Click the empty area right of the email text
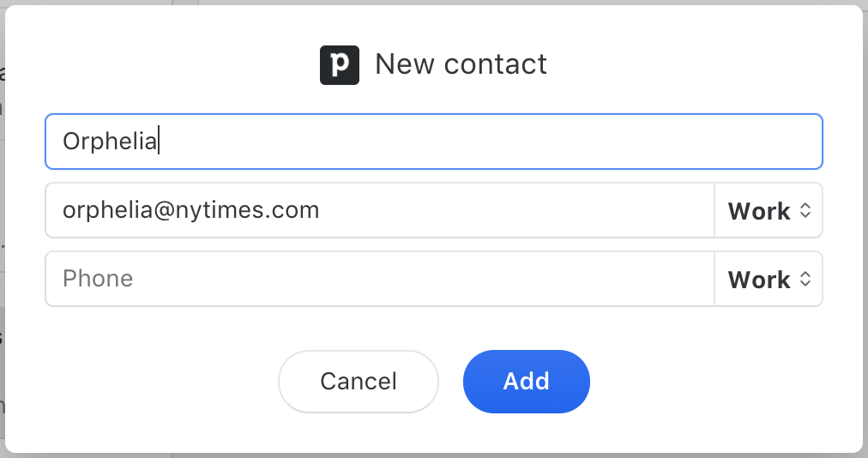 pyautogui.click(x=515, y=210)
